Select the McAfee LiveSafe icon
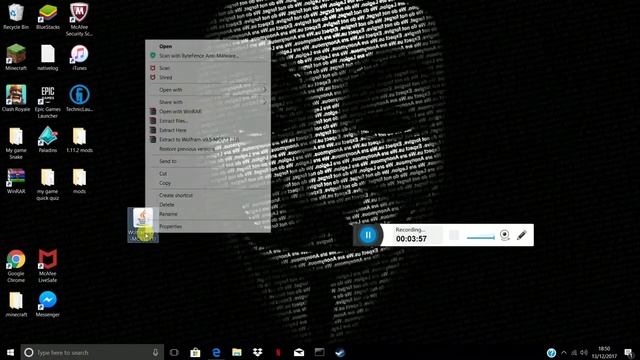Screen dimensions: 640x360 48,266
